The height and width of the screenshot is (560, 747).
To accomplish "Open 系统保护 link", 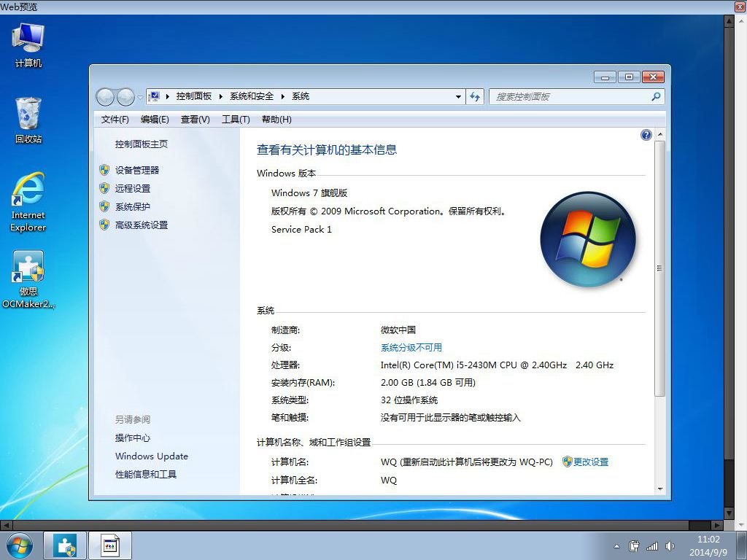I will coord(133,206).
